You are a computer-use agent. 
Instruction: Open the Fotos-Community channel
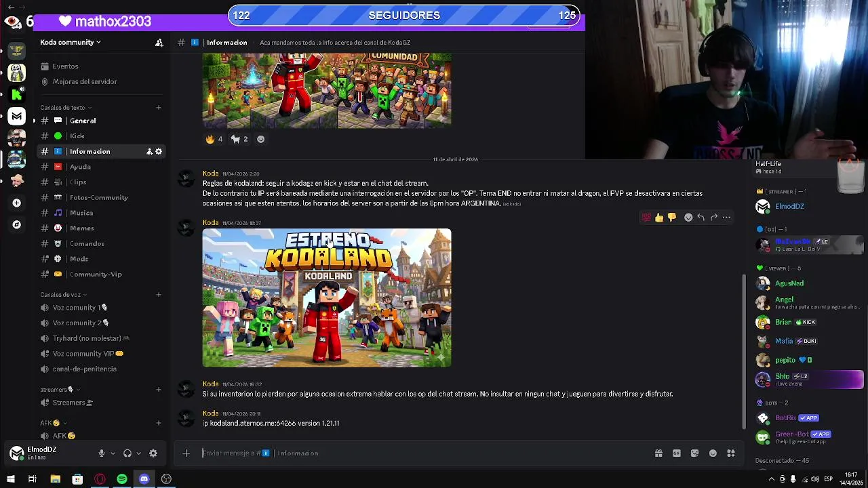click(x=98, y=197)
